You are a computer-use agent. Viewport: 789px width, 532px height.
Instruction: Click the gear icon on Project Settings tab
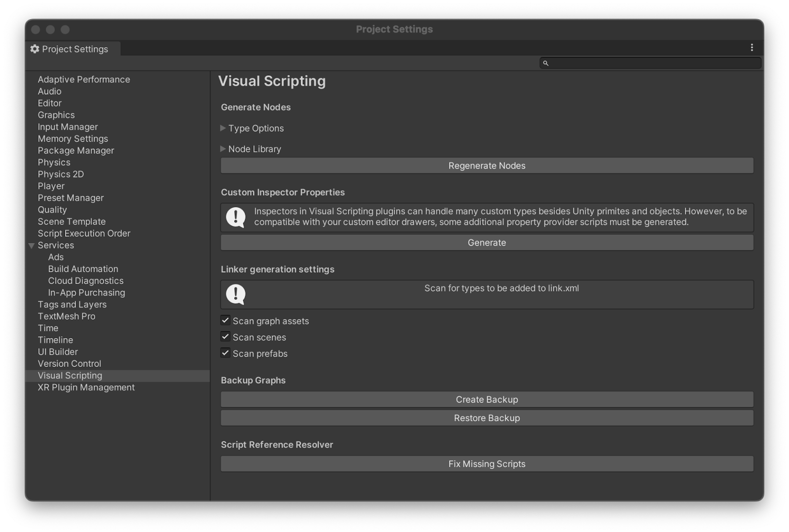pos(35,49)
